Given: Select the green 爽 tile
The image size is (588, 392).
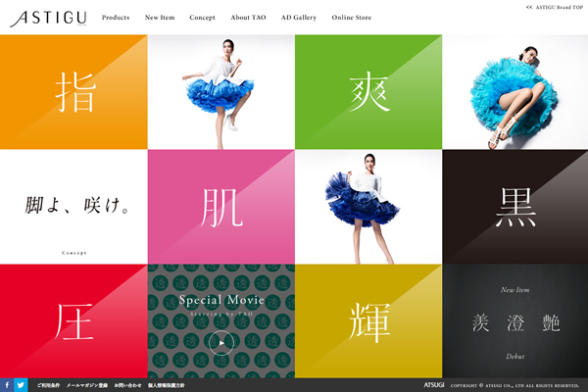Looking at the screenshot, I should (367, 92).
